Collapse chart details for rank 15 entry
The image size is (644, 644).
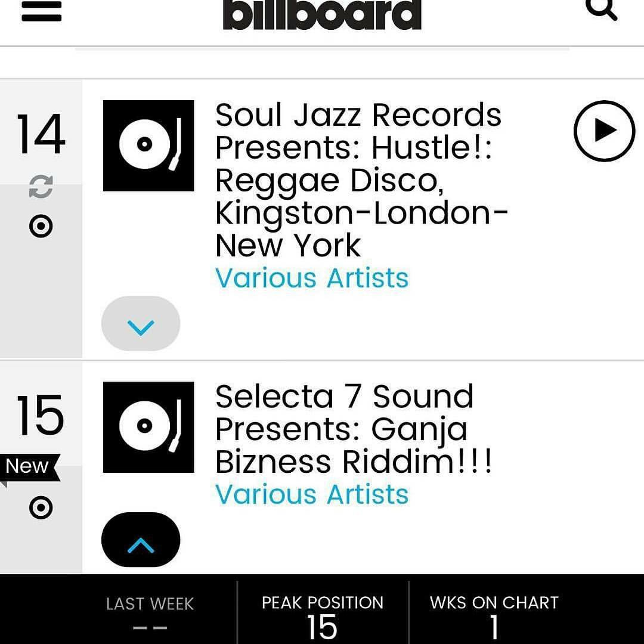[x=141, y=540]
